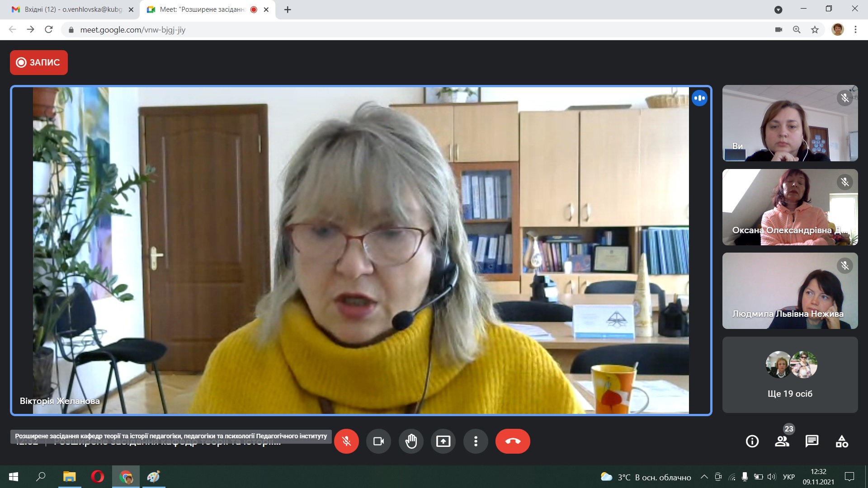
Task: Select the Meet meeting browser tab
Action: (x=201, y=9)
